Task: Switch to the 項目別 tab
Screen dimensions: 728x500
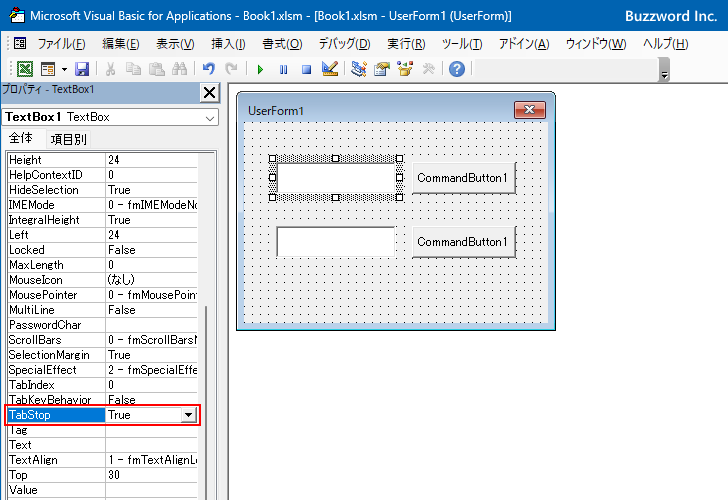Action: click(x=68, y=139)
